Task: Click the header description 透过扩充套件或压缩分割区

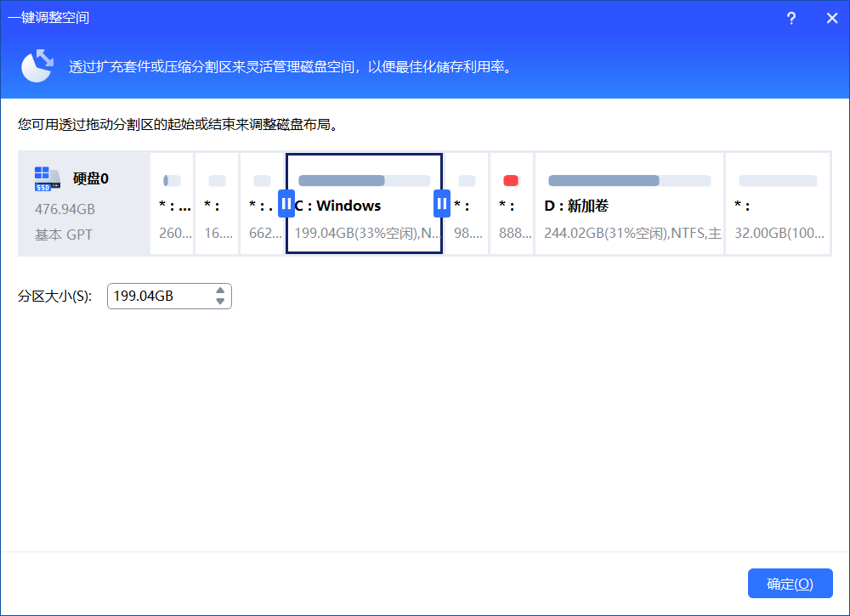Action: point(290,66)
